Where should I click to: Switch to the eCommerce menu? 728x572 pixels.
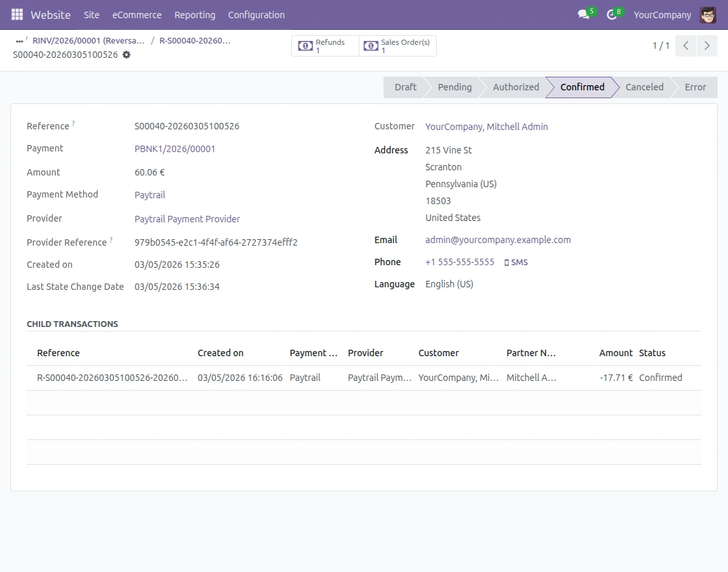136,14
